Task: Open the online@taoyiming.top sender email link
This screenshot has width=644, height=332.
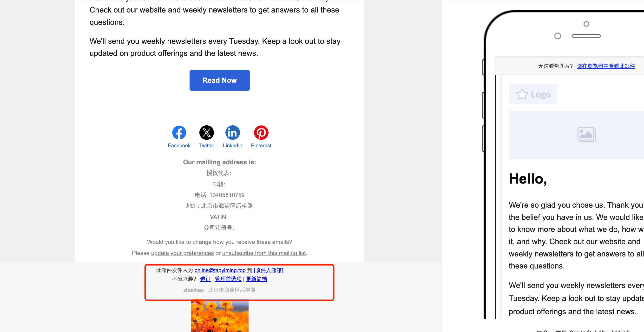Action: coord(220,270)
